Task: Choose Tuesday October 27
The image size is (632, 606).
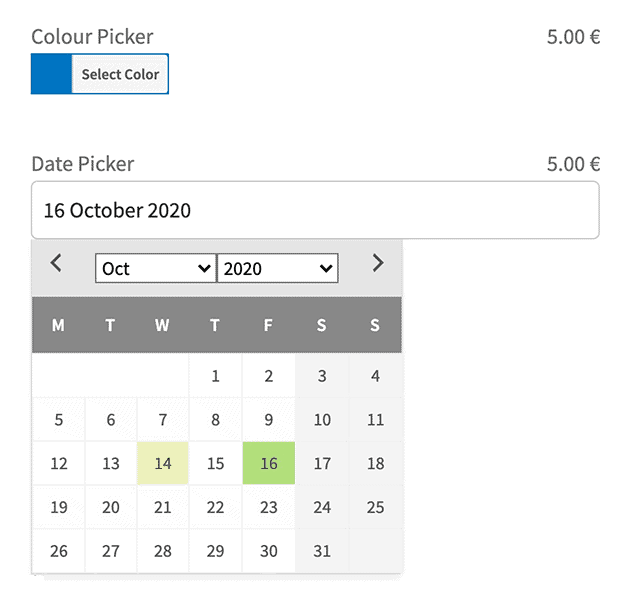Action: pos(110,550)
